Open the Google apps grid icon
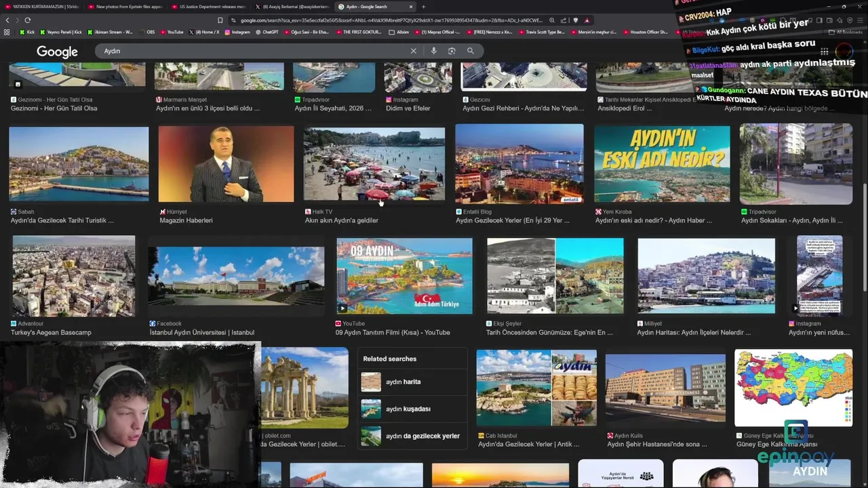 825,52
